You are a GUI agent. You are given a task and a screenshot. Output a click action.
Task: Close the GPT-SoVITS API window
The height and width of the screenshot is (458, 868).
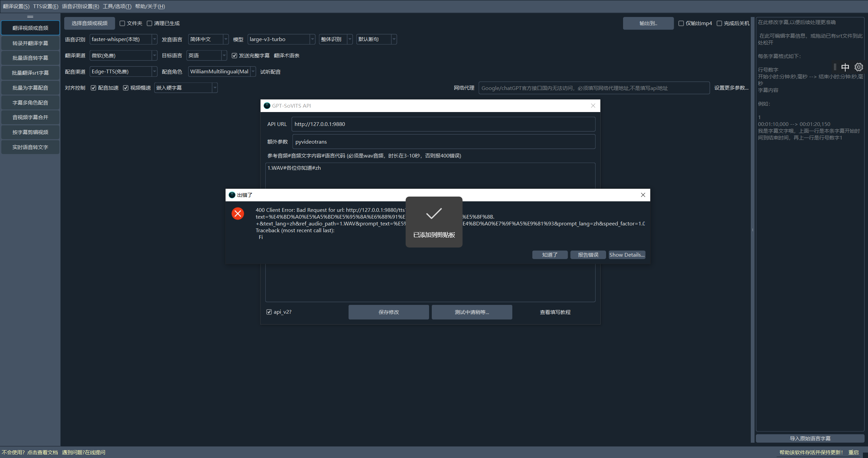pos(593,106)
